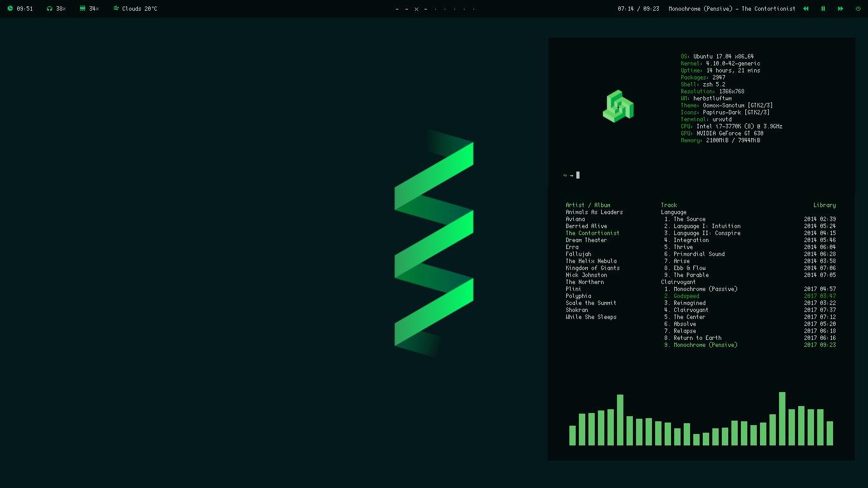Click the clock icon in the top bar
868x488 pixels.
point(10,9)
